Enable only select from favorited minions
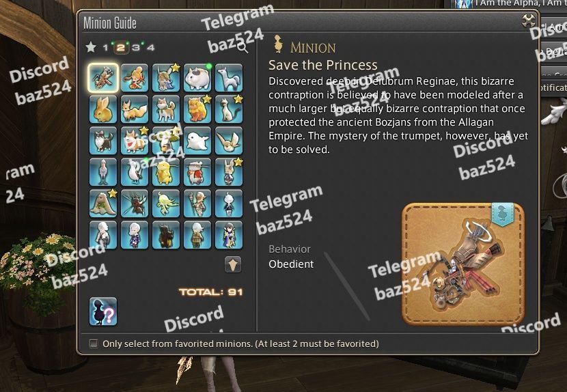The height and width of the screenshot is (392, 567). coord(94,344)
